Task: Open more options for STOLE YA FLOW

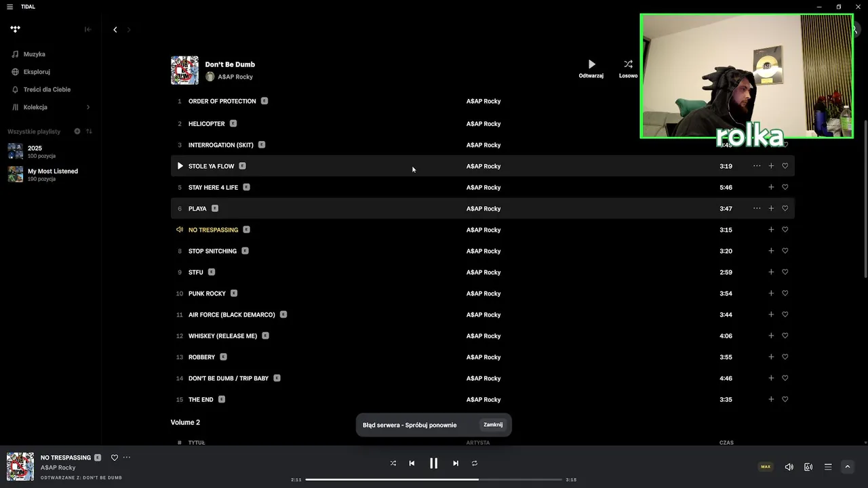Action: (x=757, y=166)
